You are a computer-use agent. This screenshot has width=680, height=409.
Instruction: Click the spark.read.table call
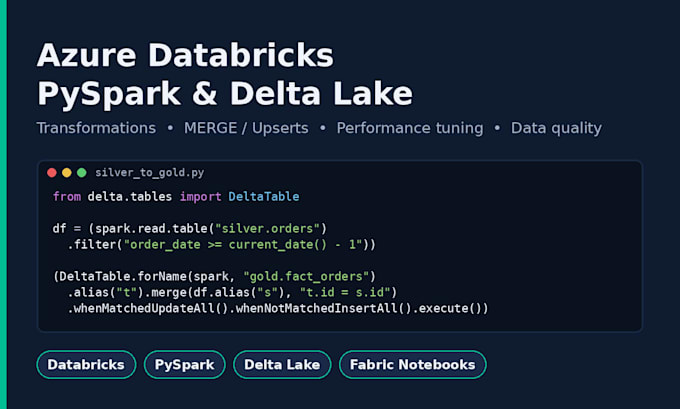(151, 229)
